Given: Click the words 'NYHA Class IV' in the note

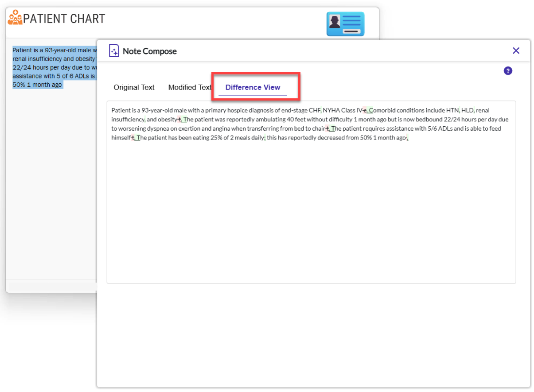Looking at the screenshot, I should click(x=343, y=110).
